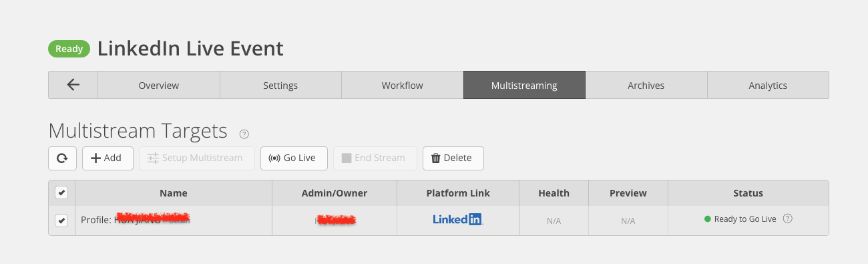Toggle the select-all checkbox in table header
Image resolution: width=868 pixels, height=264 pixels.
(61, 192)
